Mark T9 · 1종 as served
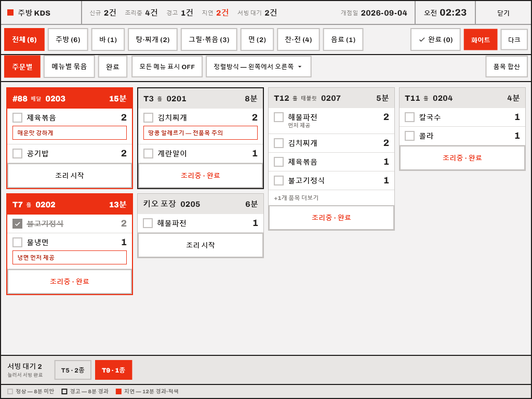This screenshot has height=399, width=532. click(114, 370)
